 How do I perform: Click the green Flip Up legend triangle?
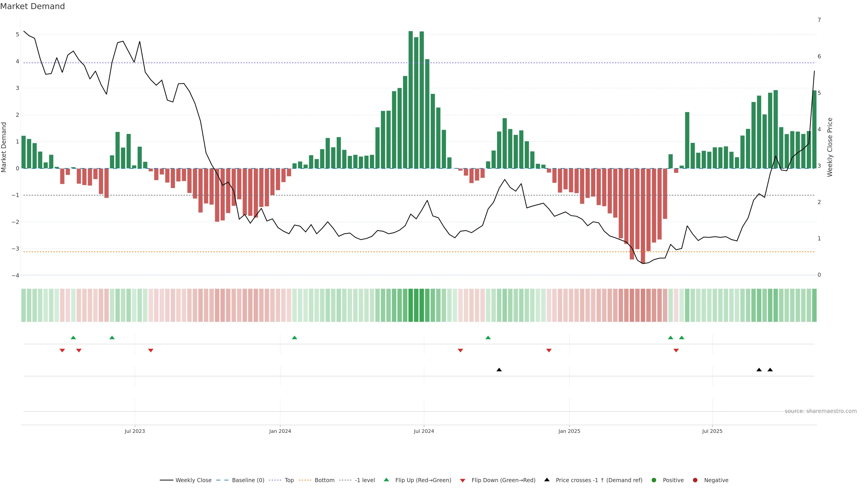387,480
